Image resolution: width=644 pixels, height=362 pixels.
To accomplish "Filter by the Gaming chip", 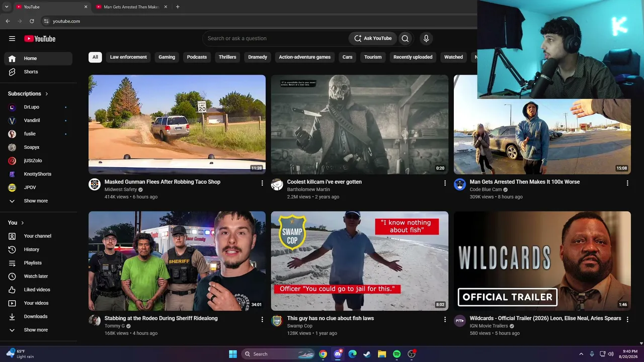I will click(x=167, y=57).
